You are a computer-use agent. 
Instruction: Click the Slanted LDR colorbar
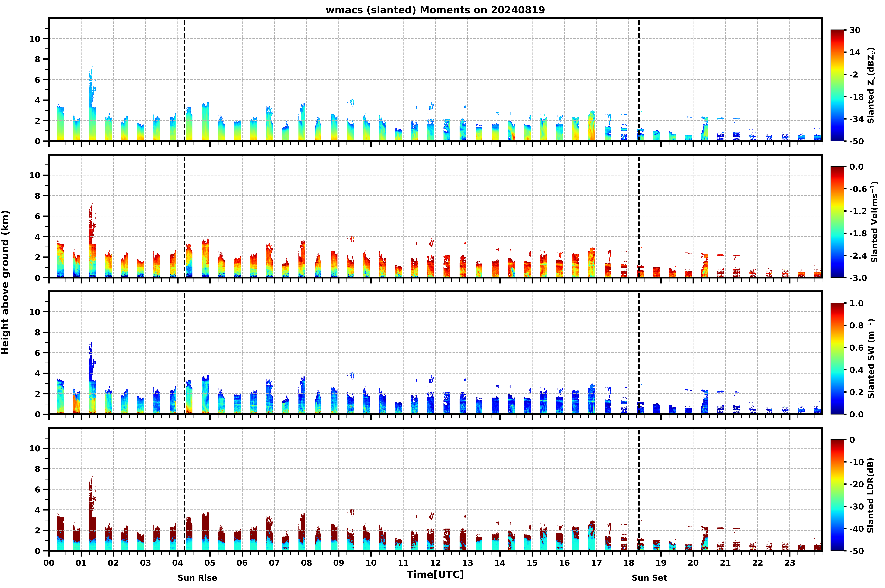tap(837, 495)
